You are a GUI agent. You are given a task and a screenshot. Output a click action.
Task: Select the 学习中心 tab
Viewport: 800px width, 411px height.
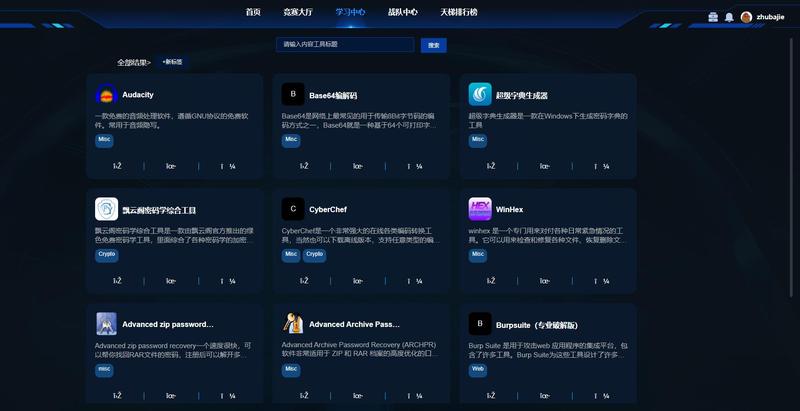click(351, 12)
